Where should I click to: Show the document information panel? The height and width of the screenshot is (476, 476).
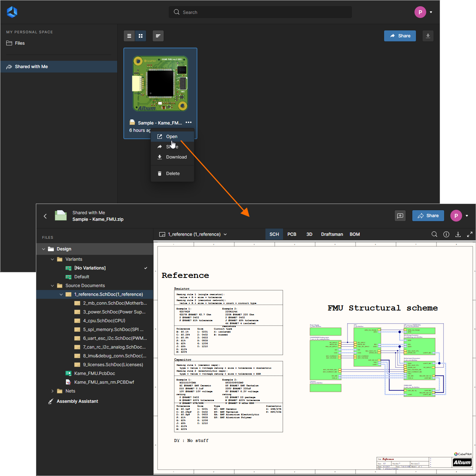click(x=446, y=234)
